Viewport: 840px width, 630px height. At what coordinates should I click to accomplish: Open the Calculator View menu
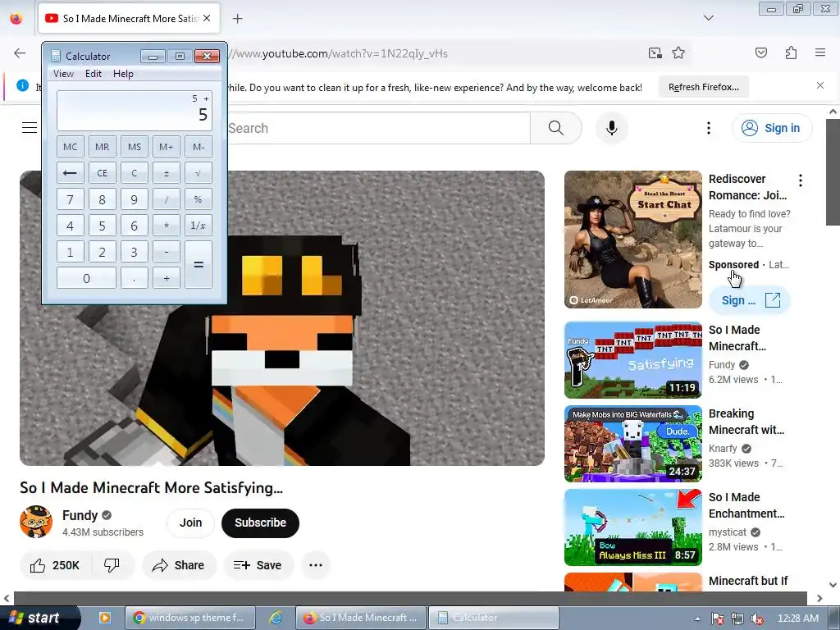point(63,74)
